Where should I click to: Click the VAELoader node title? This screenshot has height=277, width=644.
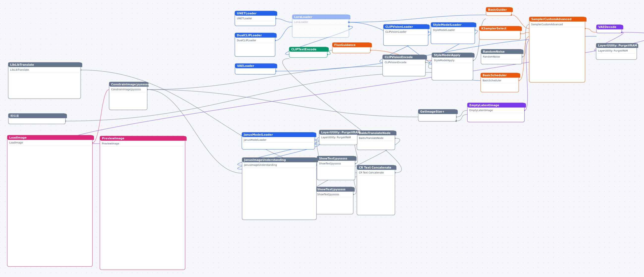click(245, 66)
